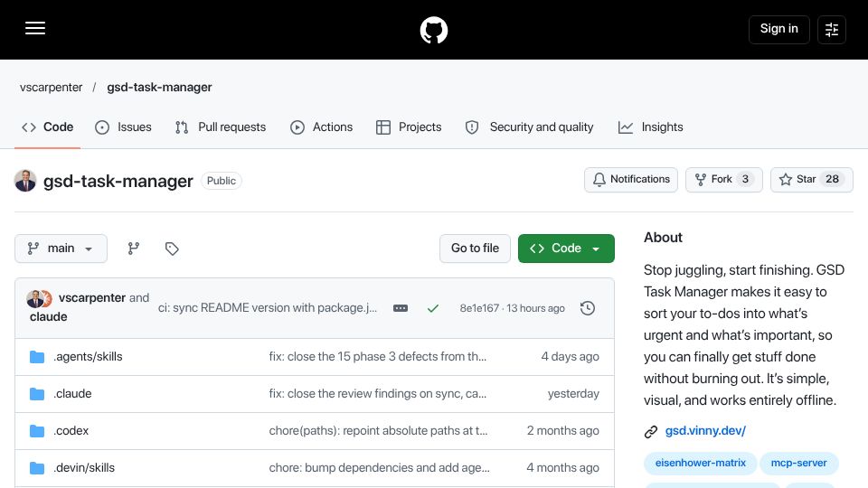Click link icon beside gsd.vinny.dev
The width and height of the screenshot is (868, 488).
[x=651, y=432]
